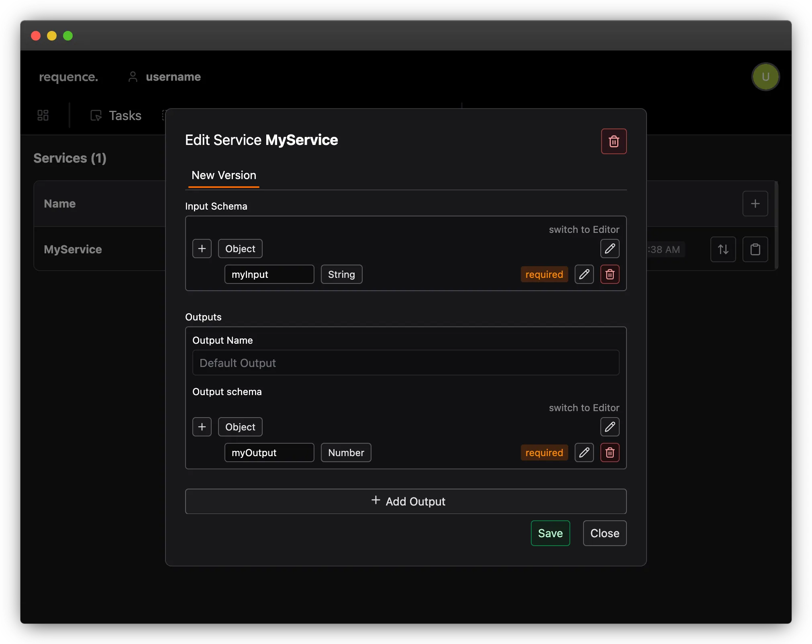Viewport: 812px width, 644px height.
Task: Click the sort arrows icon on MyService row
Action: pyautogui.click(x=723, y=249)
